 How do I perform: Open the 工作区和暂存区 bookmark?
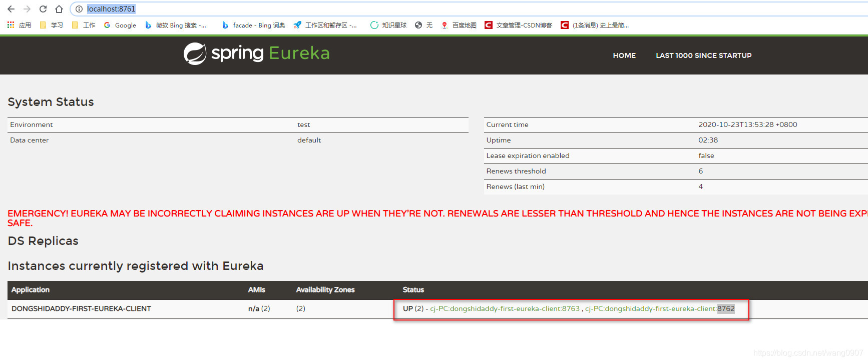click(325, 25)
